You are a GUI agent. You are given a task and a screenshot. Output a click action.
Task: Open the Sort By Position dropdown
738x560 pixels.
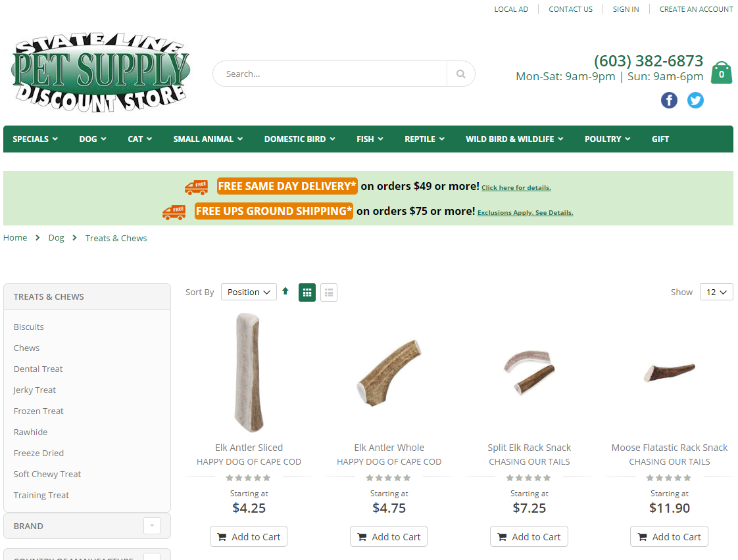coord(249,292)
